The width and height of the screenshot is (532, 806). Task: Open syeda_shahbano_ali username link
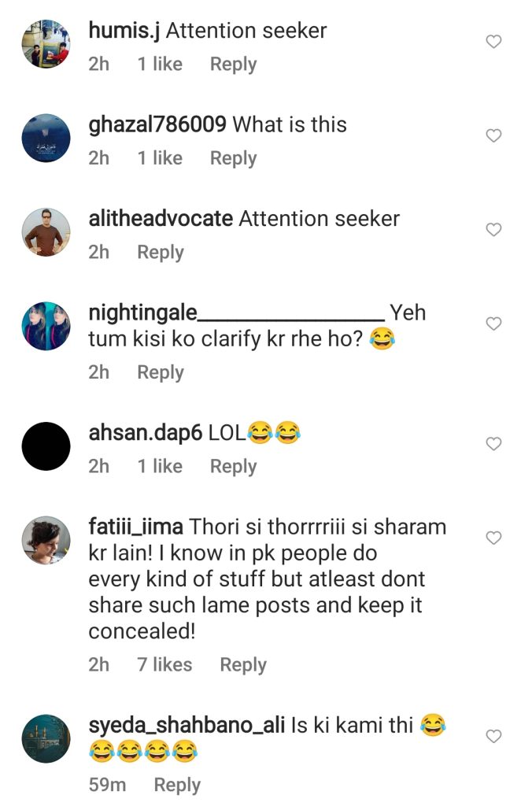click(186, 724)
